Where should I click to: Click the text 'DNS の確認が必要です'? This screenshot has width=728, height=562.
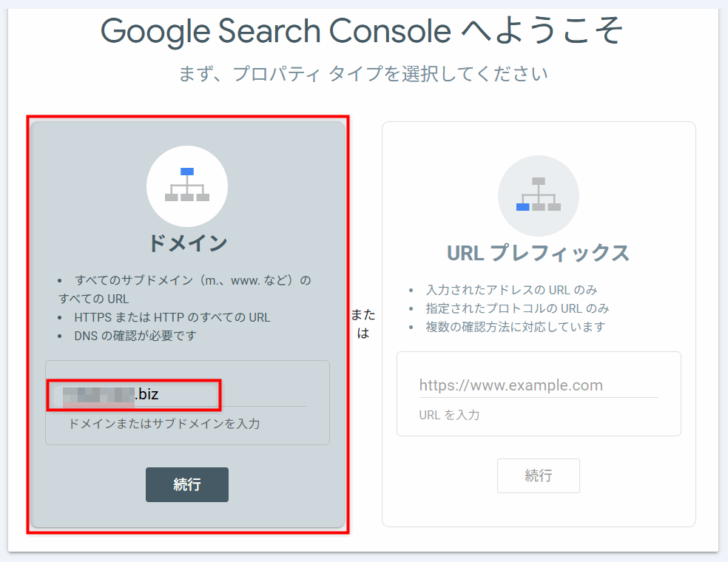tap(135, 336)
